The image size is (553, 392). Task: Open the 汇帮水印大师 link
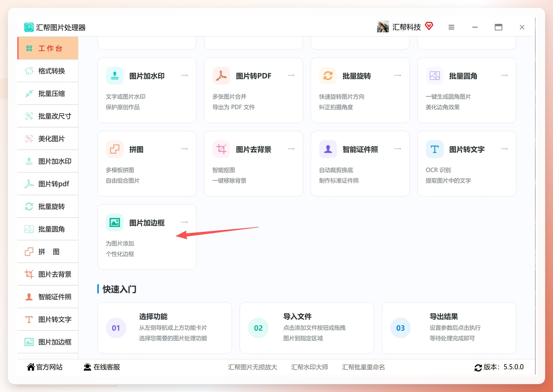tap(309, 367)
